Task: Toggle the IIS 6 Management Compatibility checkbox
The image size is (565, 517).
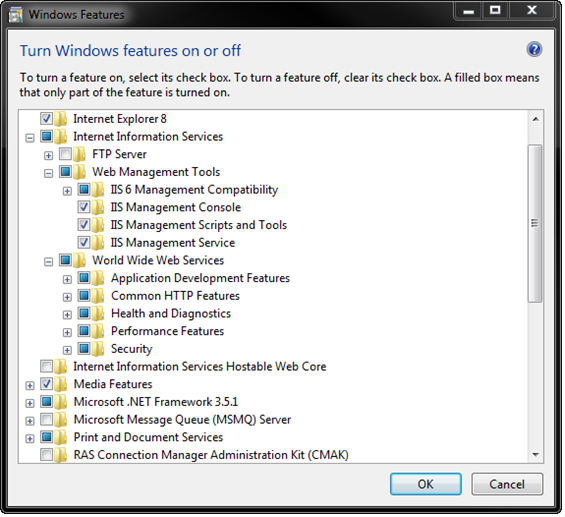Action: [x=84, y=189]
